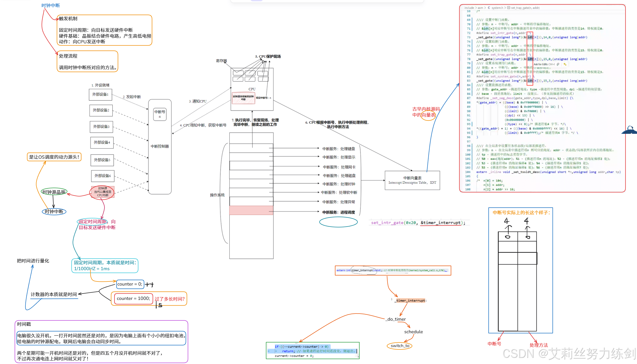Image resolution: width=637 pixels, height=364 pixels.
Task: Click the switch_to orange oval label
Action: [400, 346]
